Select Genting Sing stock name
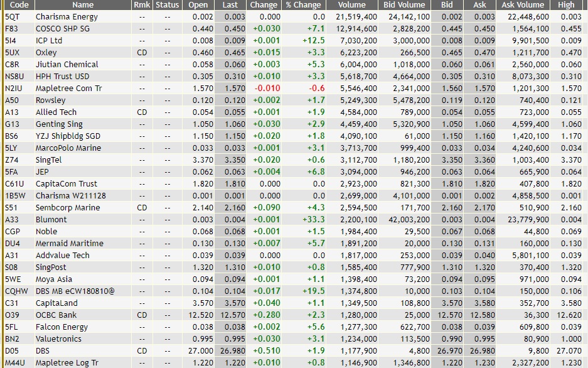This screenshot has width=588, height=368. [x=59, y=124]
